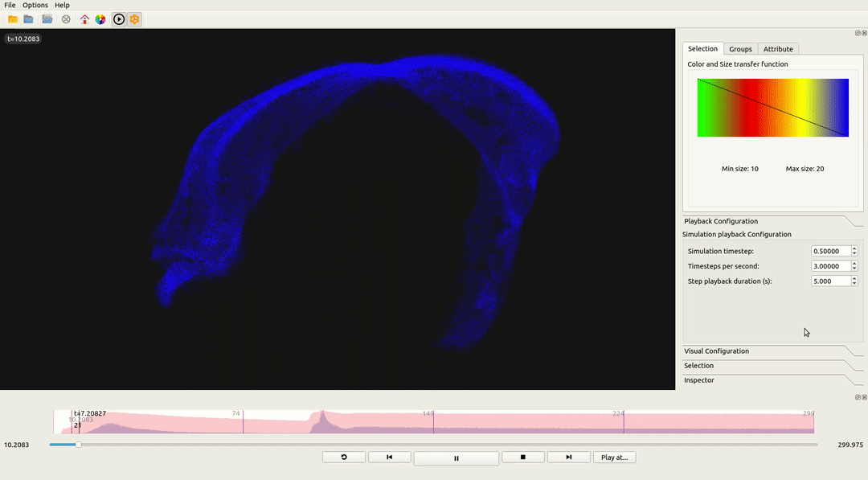The image size is (868, 480).
Task: Pause the simulation playback
Action: click(456, 458)
